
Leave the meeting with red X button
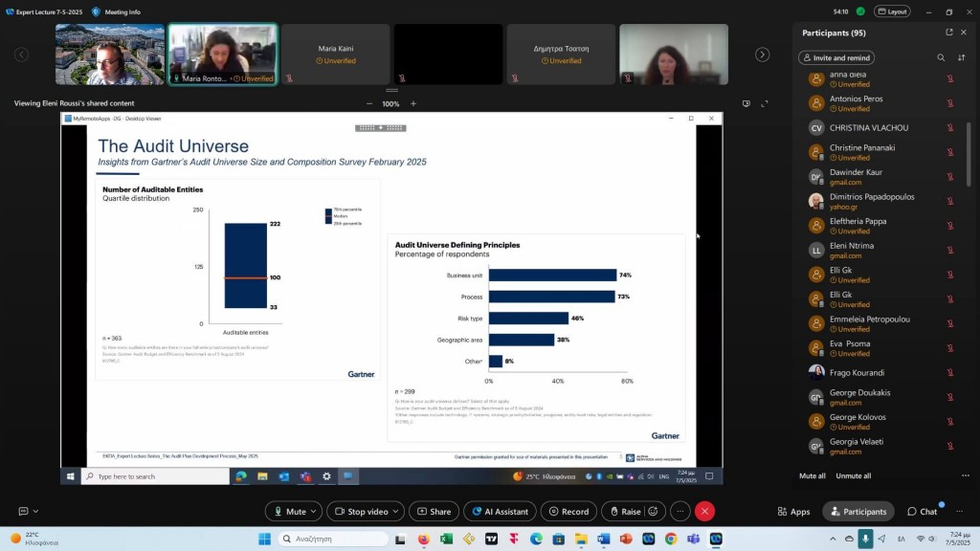[704, 512]
